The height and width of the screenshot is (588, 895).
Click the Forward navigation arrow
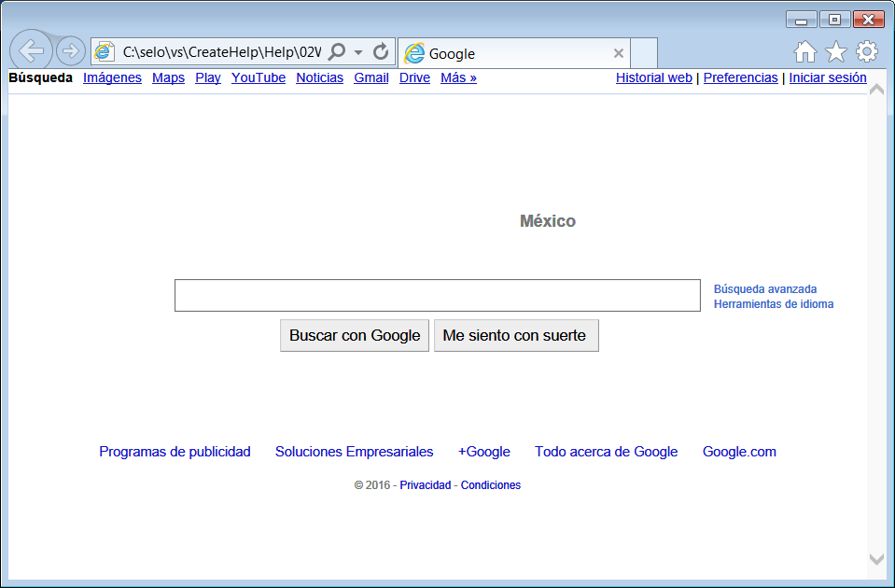pyautogui.click(x=71, y=51)
